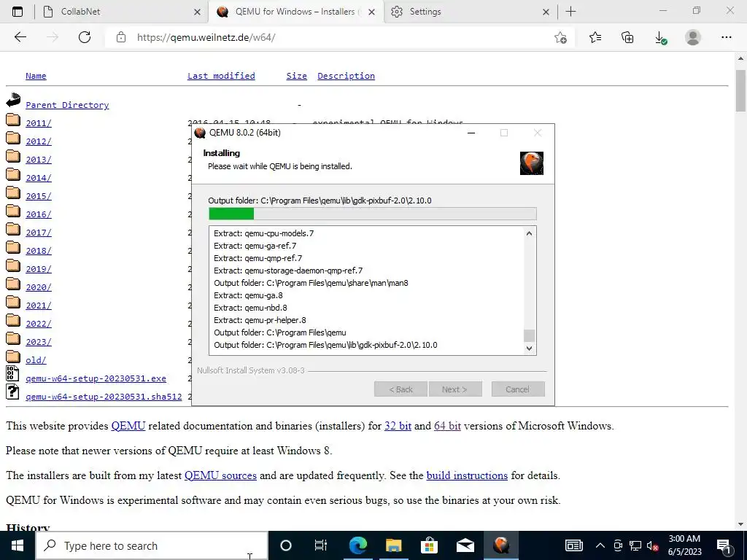The width and height of the screenshot is (747, 560).
Task: Show Downloads icon in Edge toolbar
Action: click(660, 38)
